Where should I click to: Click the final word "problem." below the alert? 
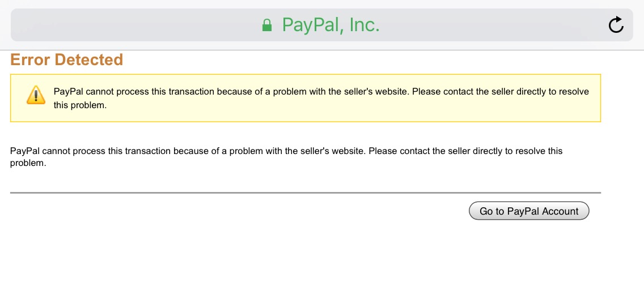(28, 163)
